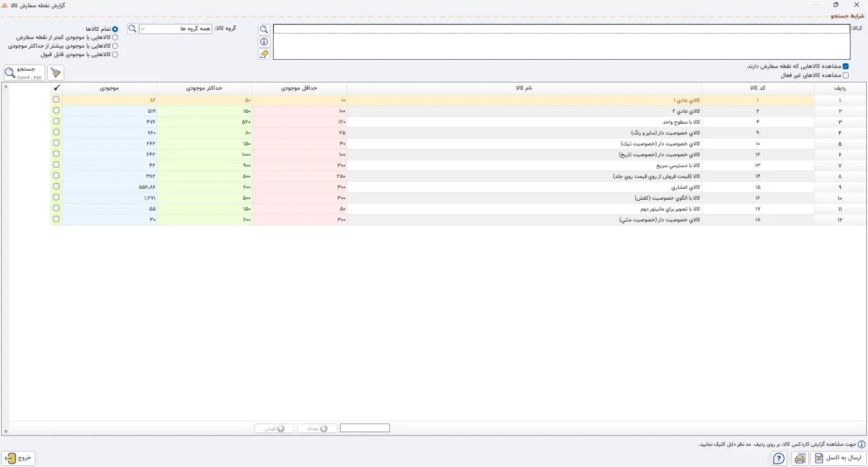
Task: Clear the کالا selection with the eraser icon
Action: point(263,54)
